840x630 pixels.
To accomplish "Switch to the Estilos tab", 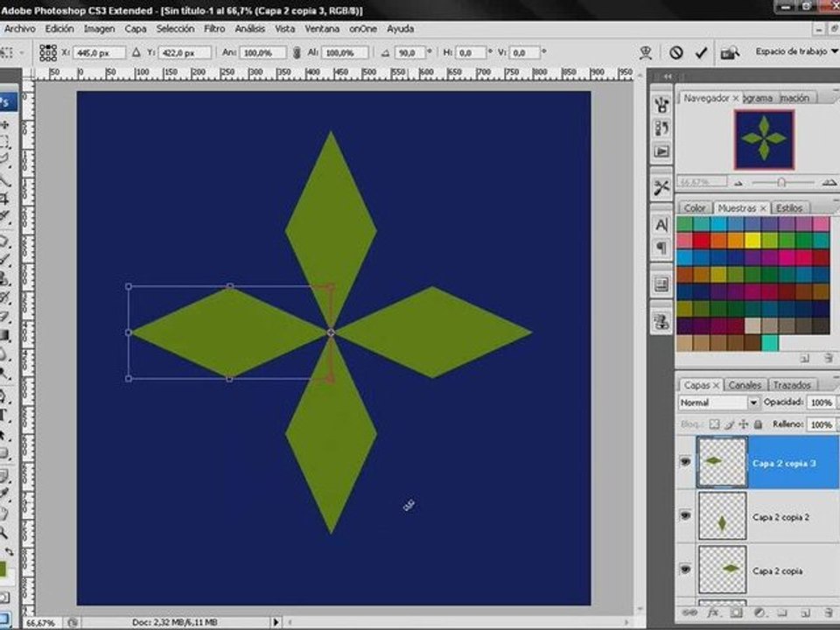I will click(x=789, y=208).
